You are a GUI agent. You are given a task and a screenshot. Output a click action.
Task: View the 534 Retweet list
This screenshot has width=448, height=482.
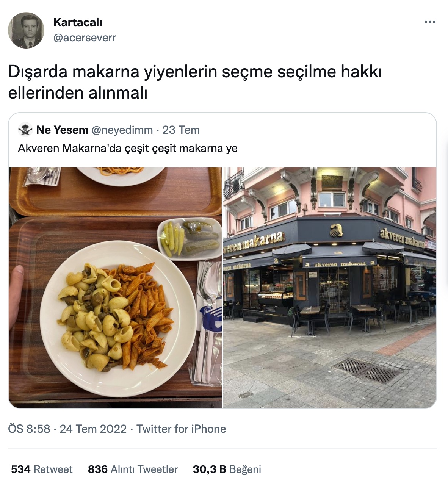[x=42, y=469]
